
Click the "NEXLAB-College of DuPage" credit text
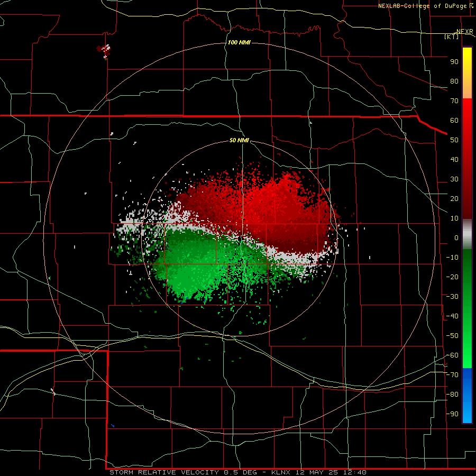click(x=423, y=6)
